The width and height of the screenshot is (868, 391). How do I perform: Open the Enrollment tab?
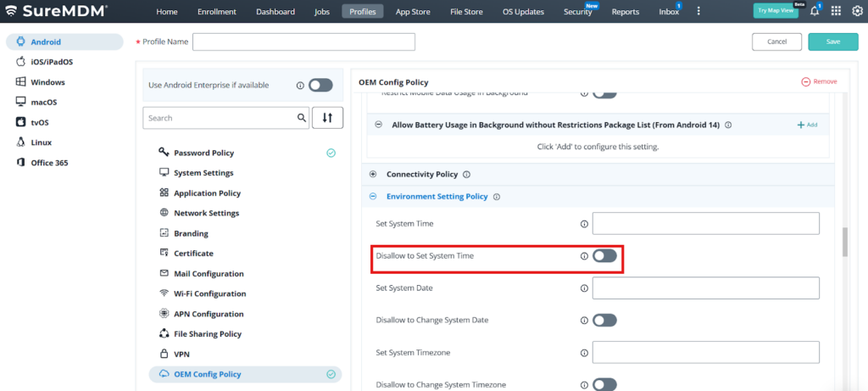pyautogui.click(x=217, y=12)
